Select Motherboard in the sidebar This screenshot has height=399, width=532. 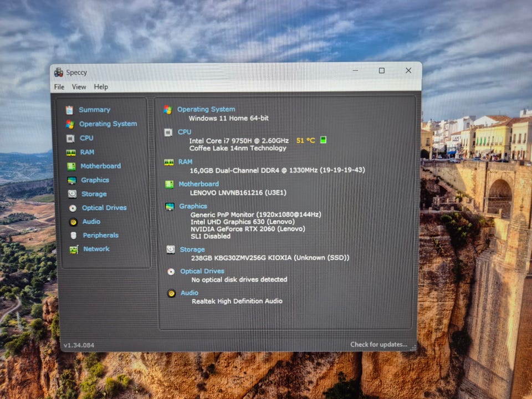pos(100,166)
